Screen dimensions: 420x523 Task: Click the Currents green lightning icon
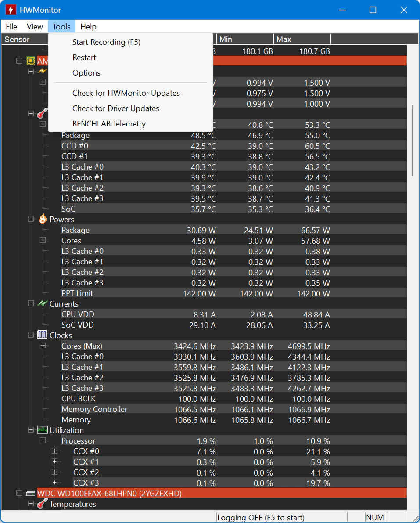[43, 303]
